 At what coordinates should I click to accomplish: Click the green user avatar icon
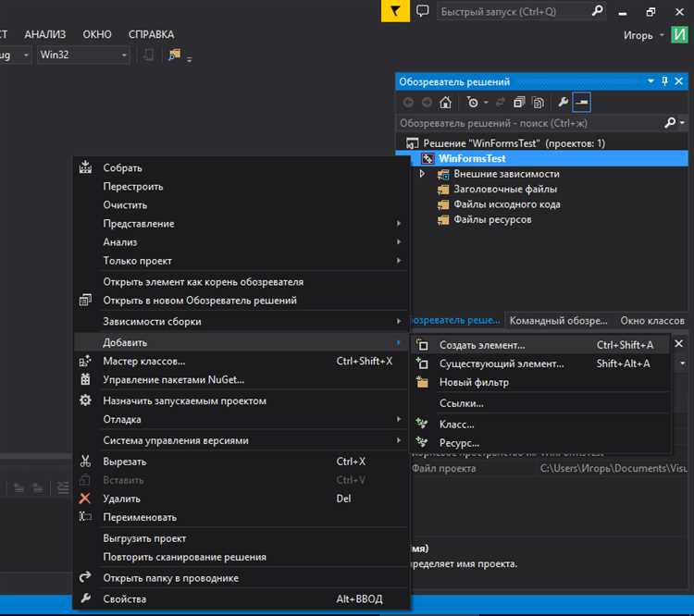[679, 34]
